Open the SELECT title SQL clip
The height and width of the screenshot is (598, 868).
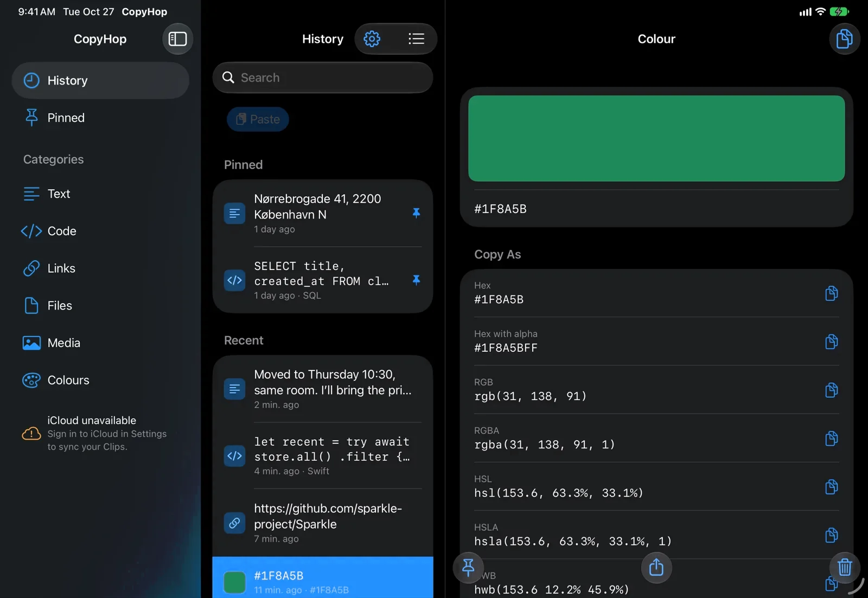pos(323,280)
